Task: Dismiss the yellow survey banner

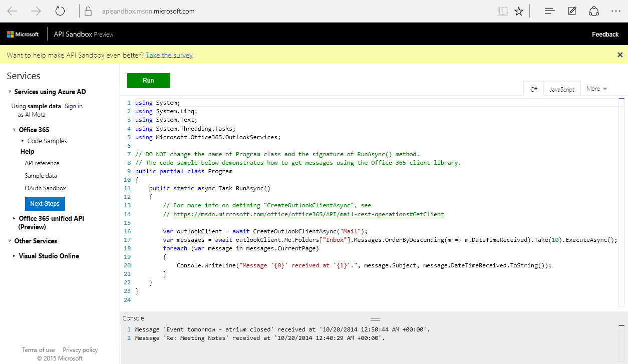Action: 620,55
